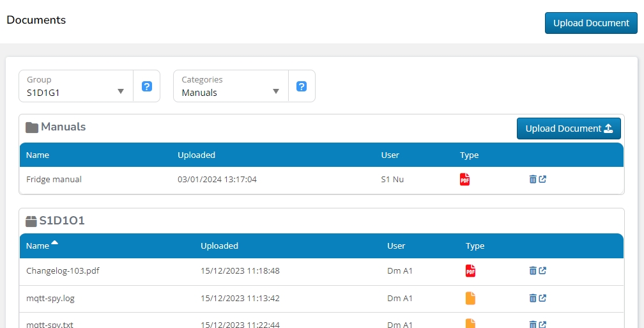Click the top Upload Document button
Viewport: 644px width, 328px height.
[591, 23]
